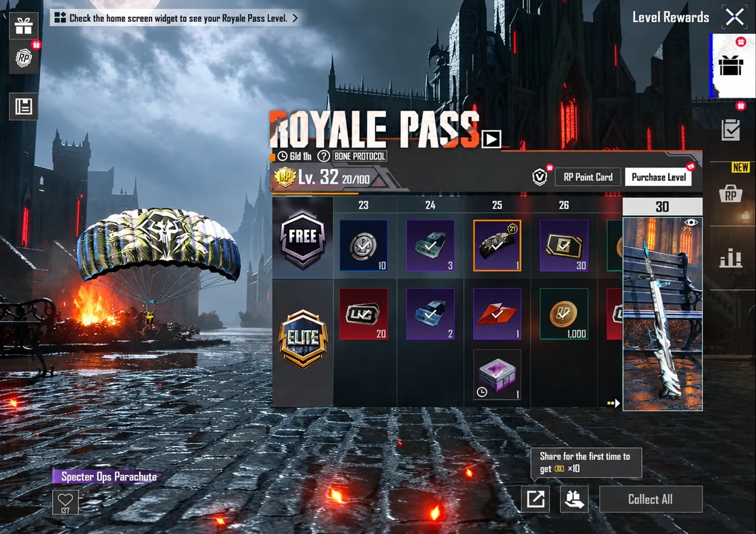
Task: Select level 25 timed purple crate reward
Action: point(497,374)
